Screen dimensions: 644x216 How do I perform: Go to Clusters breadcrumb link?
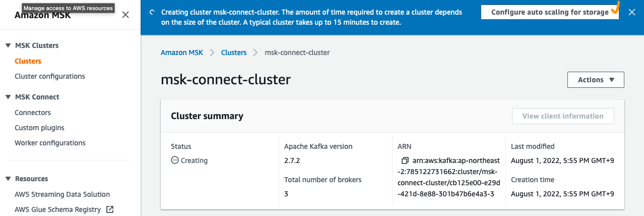tap(234, 52)
